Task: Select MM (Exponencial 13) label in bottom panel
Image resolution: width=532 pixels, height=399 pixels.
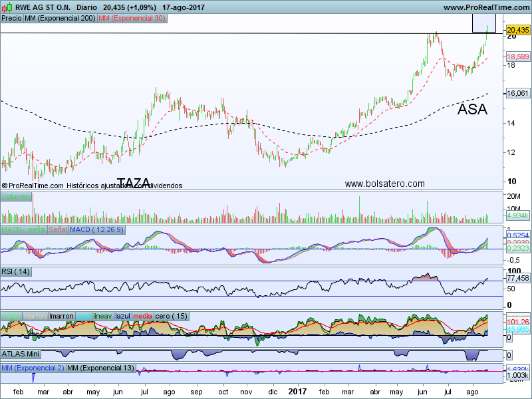Action: point(100,368)
